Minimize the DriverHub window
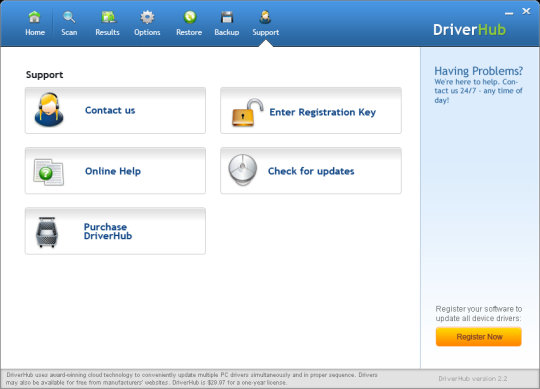Screen dimensions: 540x389 point(509,13)
